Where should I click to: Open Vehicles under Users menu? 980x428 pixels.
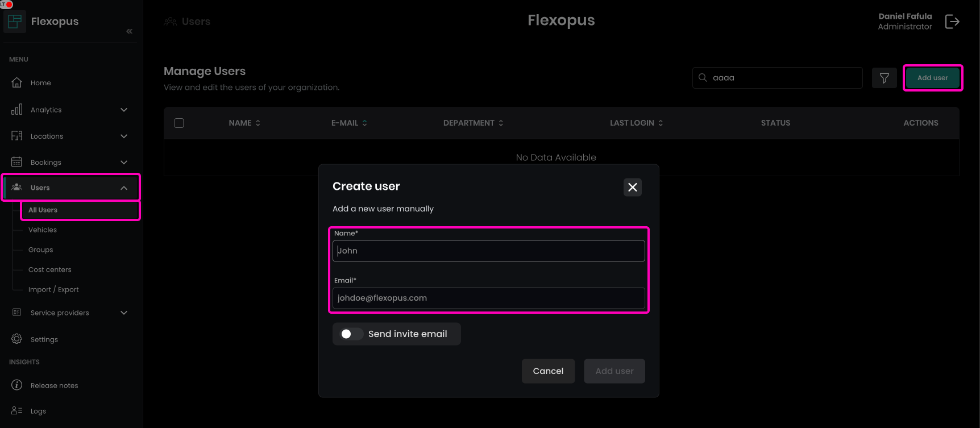pyautogui.click(x=43, y=230)
